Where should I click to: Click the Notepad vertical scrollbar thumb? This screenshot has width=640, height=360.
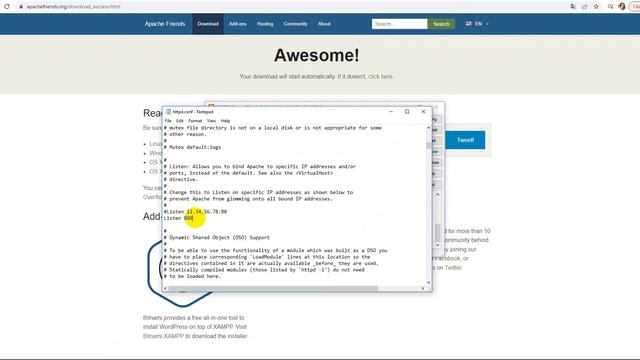pos(428,145)
